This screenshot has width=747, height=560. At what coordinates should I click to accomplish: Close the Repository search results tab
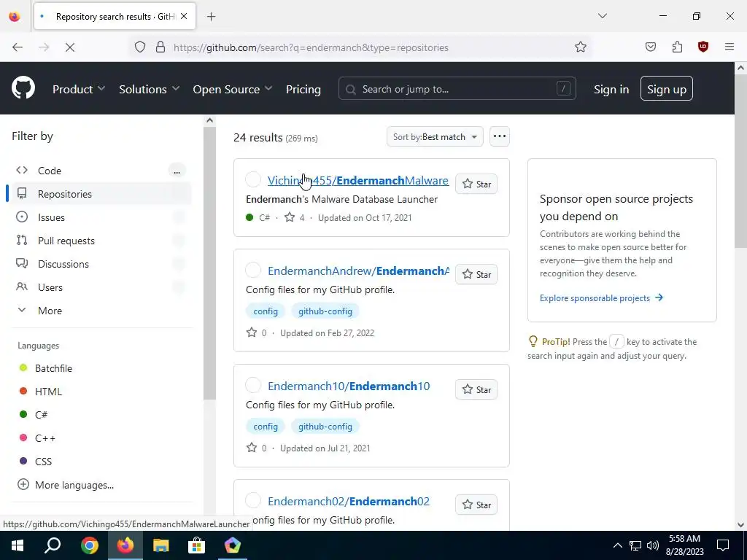click(184, 16)
